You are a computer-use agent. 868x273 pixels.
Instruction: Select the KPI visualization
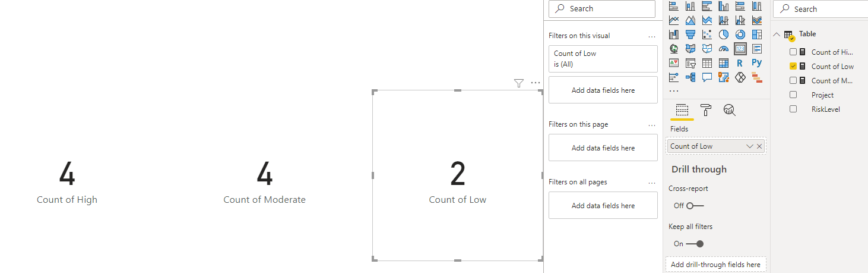tap(674, 63)
